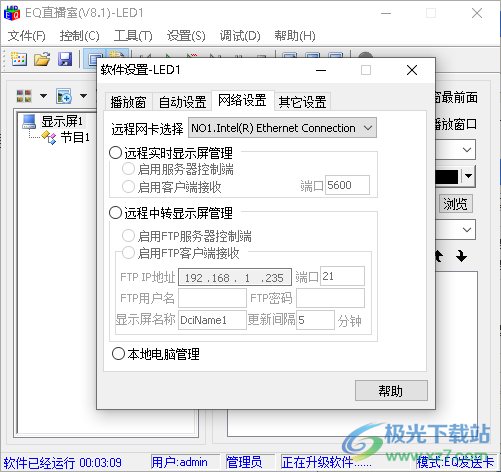Click the grid layout icon in the left panel
This screenshot has height=472, width=501.
coord(24,96)
